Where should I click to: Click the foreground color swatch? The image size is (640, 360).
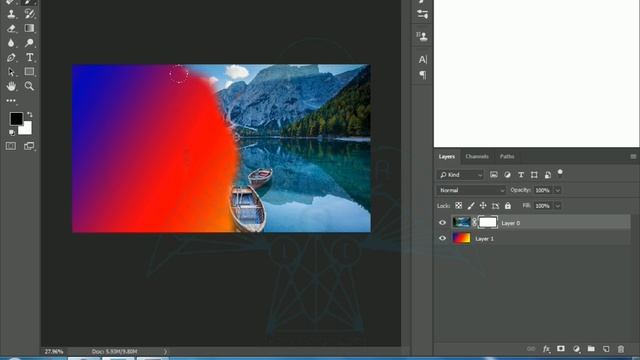click(x=16, y=118)
